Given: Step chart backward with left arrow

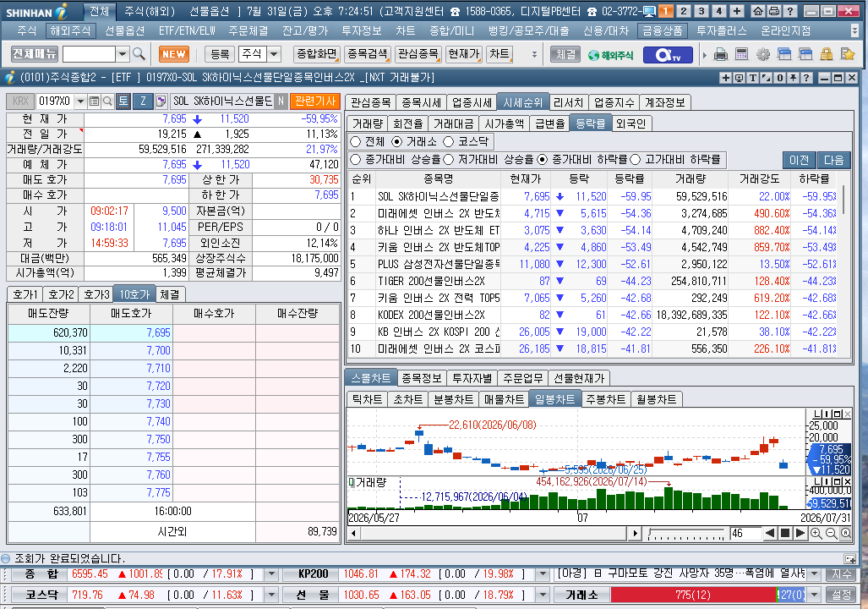Looking at the screenshot, I should [x=770, y=533].
